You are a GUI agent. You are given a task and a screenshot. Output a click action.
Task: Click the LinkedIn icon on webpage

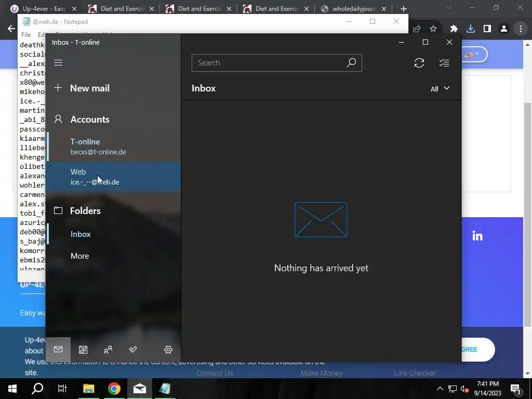[x=477, y=236]
